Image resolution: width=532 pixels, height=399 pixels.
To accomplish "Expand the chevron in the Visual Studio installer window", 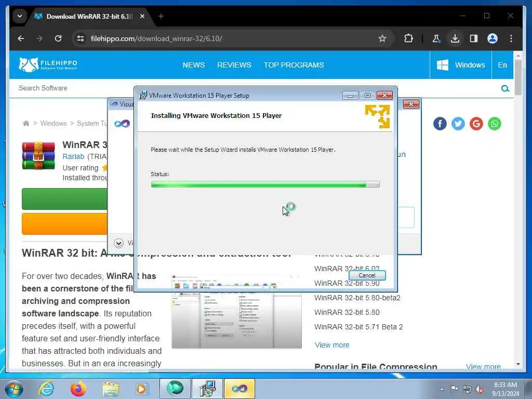I will (118, 243).
